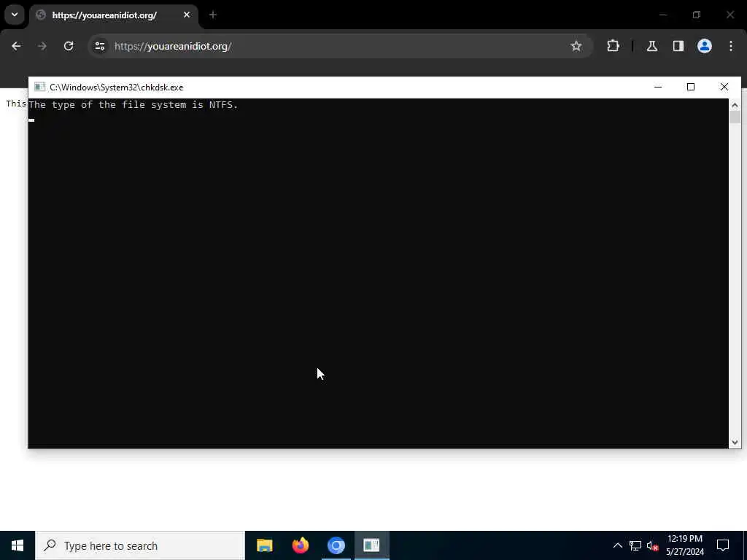Minimize the Chrome browser window
This screenshot has height=560, width=747.
pos(662,15)
